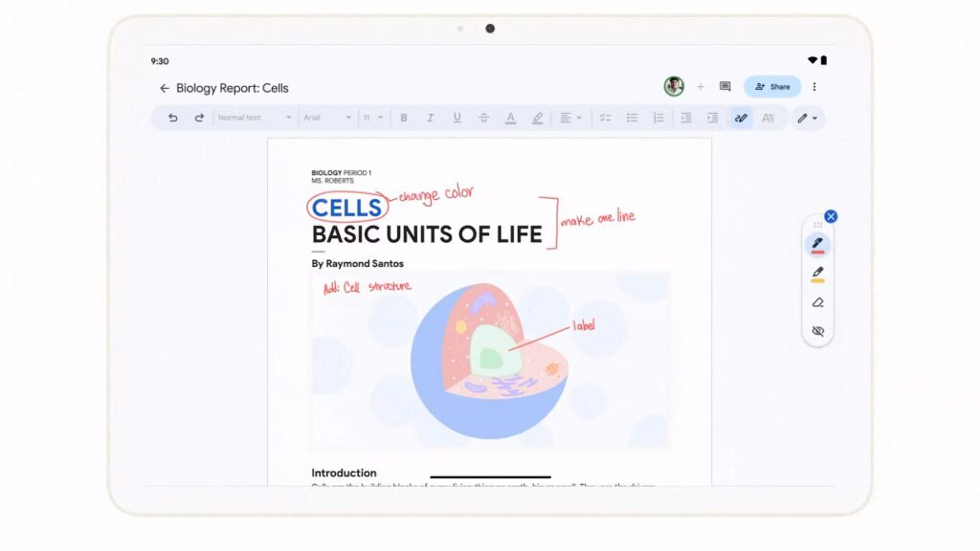Grab the markup toolbar drag handle
Viewport: 980px width, 551px height.
817,225
